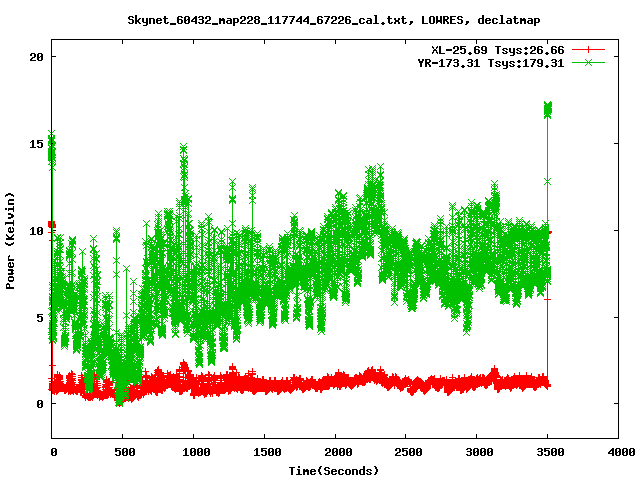Image resolution: width=640 pixels, height=480 pixels.
Task: Click the x-axis tick label 4000
Action: [621, 452]
